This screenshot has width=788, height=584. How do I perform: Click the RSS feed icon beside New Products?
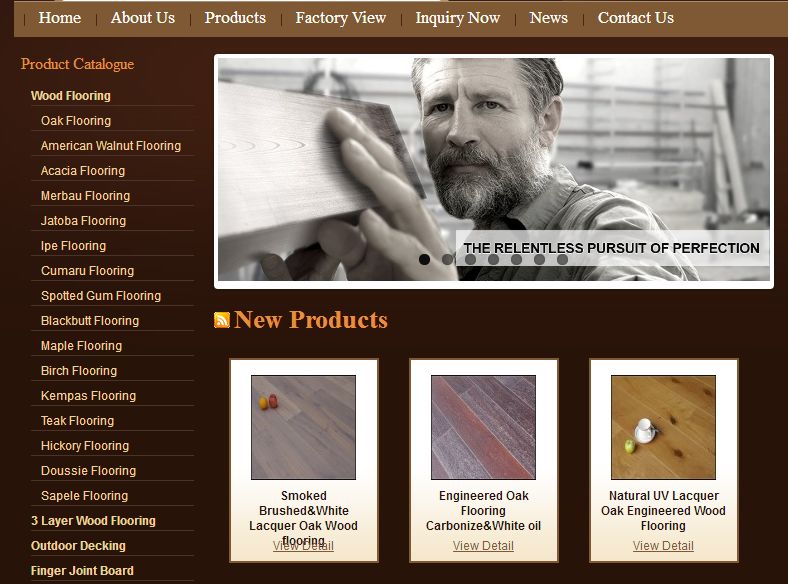222,320
